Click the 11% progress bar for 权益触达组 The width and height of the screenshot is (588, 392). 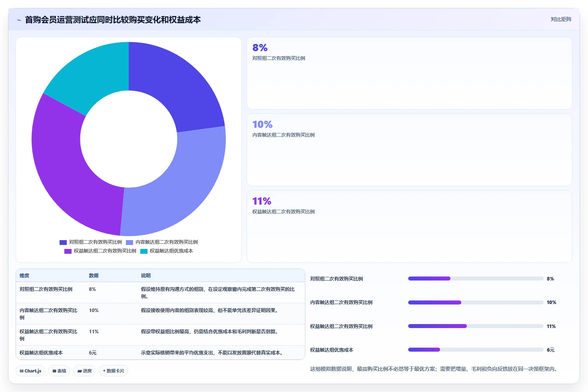[x=476, y=326]
